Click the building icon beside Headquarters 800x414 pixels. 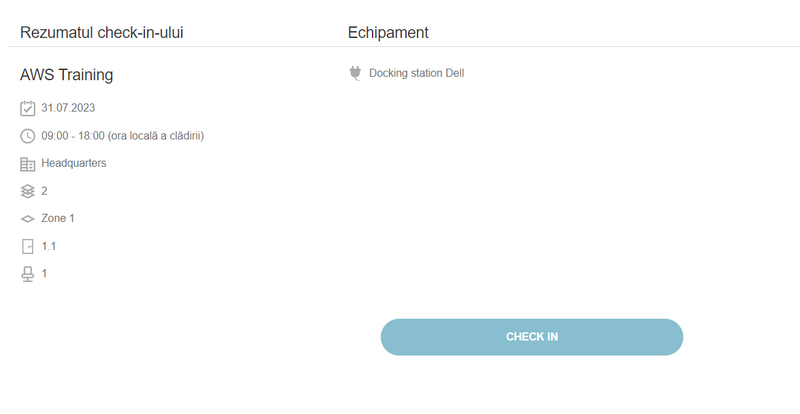tap(28, 163)
